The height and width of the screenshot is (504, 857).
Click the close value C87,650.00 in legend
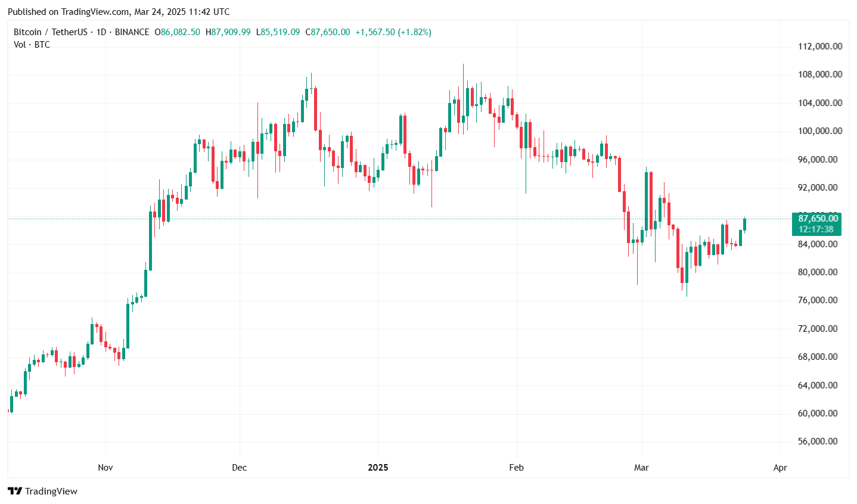click(328, 32)
